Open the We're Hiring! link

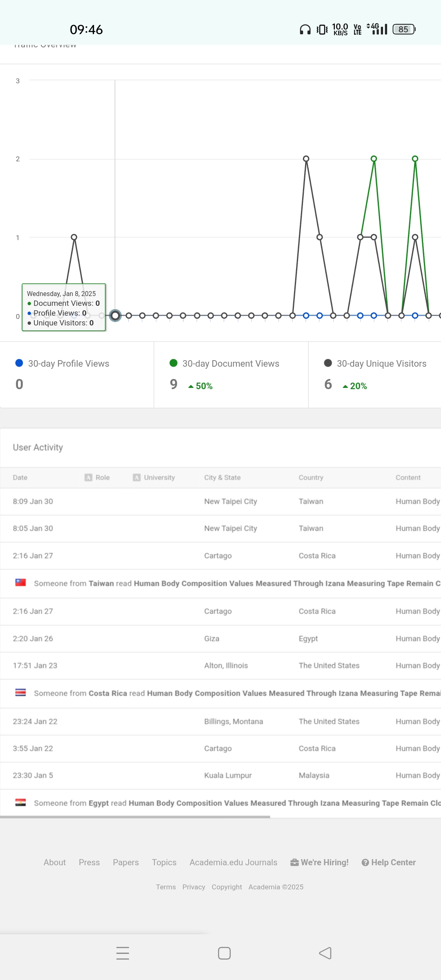click(x=319, y=862)
